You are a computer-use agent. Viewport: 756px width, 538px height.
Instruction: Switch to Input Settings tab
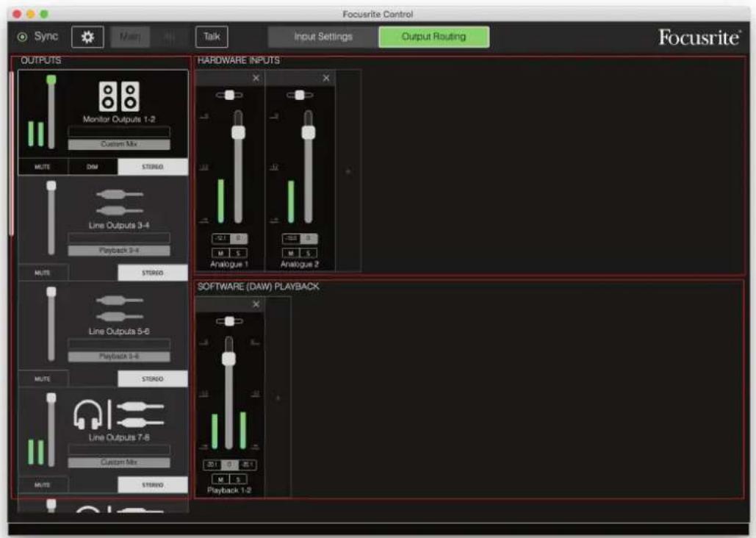[323, 37]
